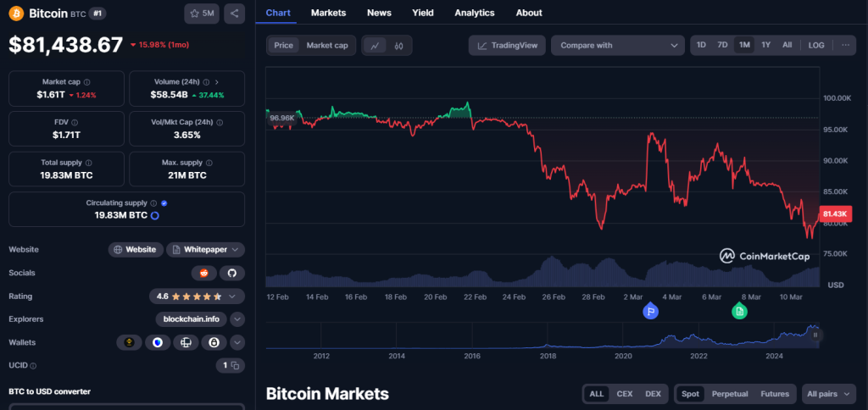868x410 pixels.
Task: Open the Bitcoin Website link
Action: [136, 250]
